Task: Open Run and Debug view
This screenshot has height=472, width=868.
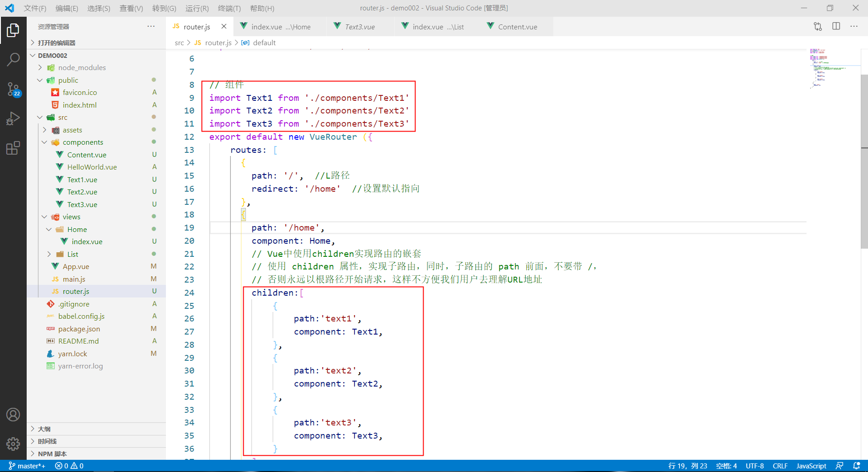Action: (x=13, y=118)
